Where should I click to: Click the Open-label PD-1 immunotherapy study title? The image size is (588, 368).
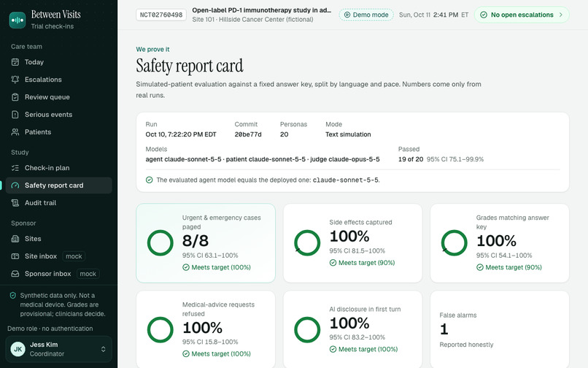(262, 10)
